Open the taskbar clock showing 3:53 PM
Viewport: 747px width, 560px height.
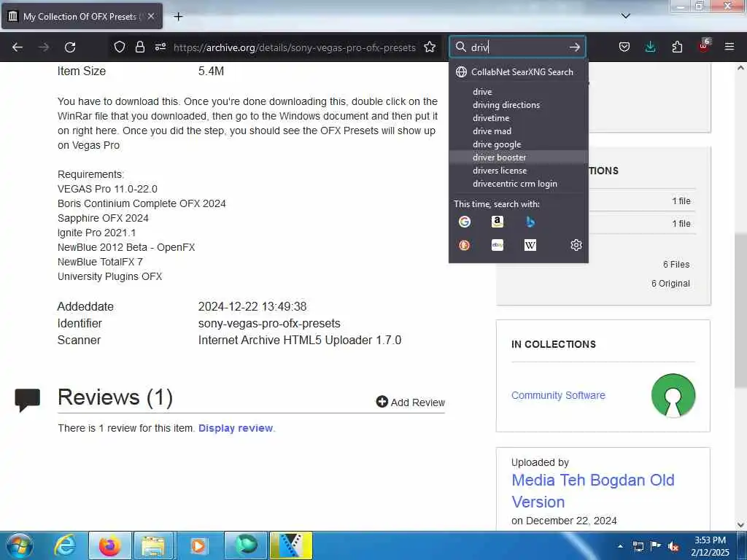(710, 546)
